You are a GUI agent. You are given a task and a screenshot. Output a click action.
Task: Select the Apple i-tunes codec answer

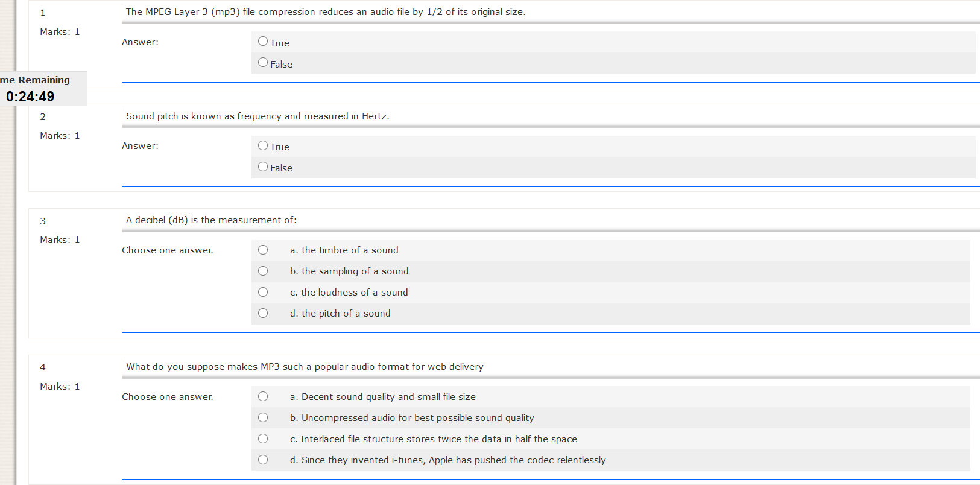point(263,460)
